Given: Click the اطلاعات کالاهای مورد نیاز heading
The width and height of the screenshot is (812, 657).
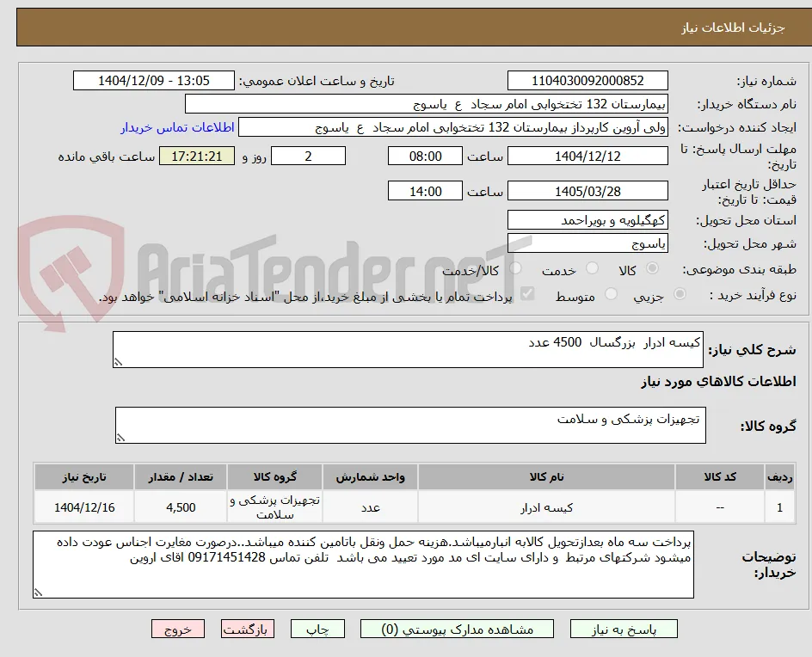Looking at the screenshot, I should coord(718,382).
